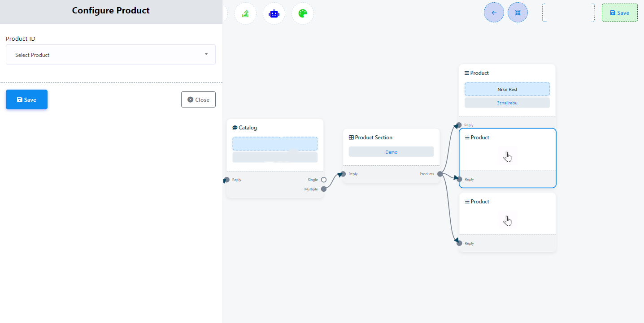Click the hamburger icon on Nike Red Product node

coord(467,73)
